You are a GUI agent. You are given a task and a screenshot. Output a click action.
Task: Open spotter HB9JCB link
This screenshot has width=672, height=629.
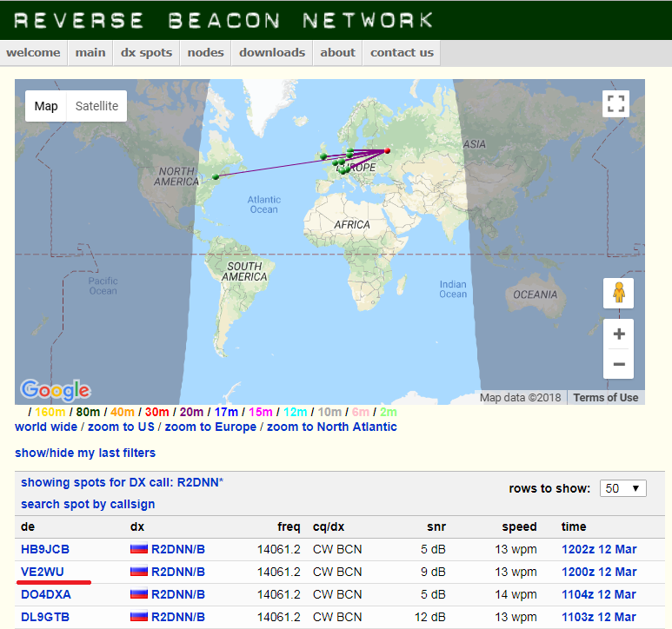(x=45, y=549)
